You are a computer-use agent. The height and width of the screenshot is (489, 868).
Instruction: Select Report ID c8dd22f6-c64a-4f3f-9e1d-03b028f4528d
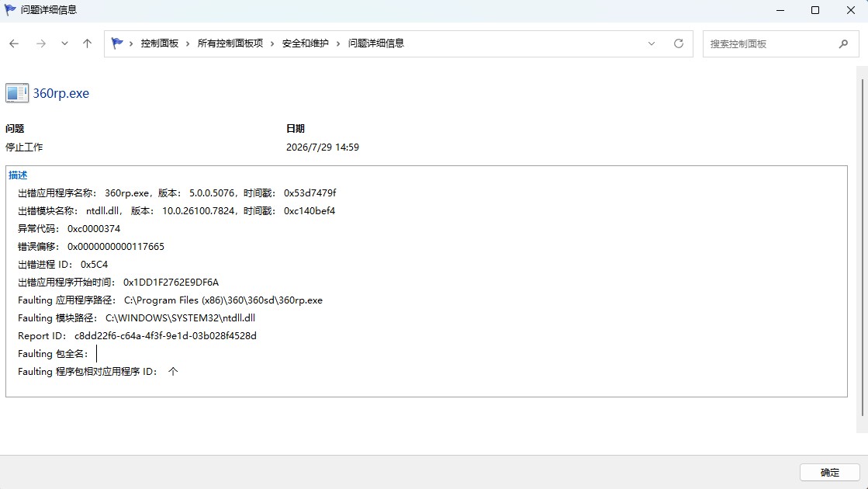pos(165,335)
